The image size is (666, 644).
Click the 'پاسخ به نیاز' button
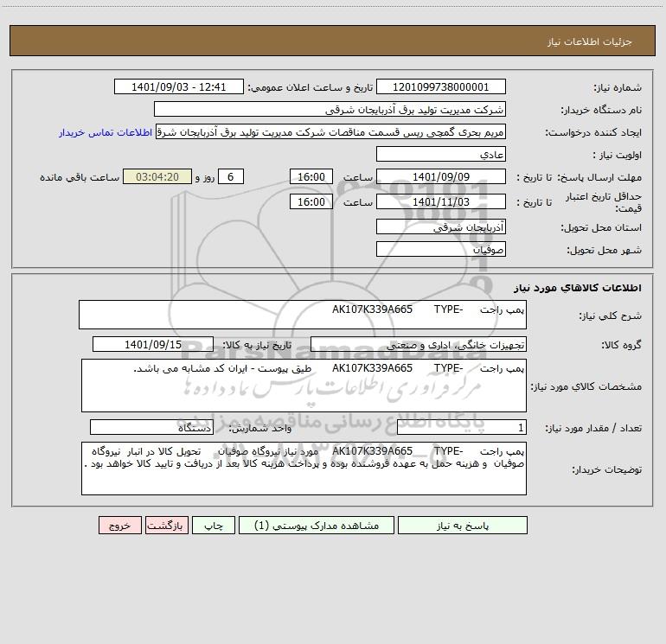click(462, 525)
